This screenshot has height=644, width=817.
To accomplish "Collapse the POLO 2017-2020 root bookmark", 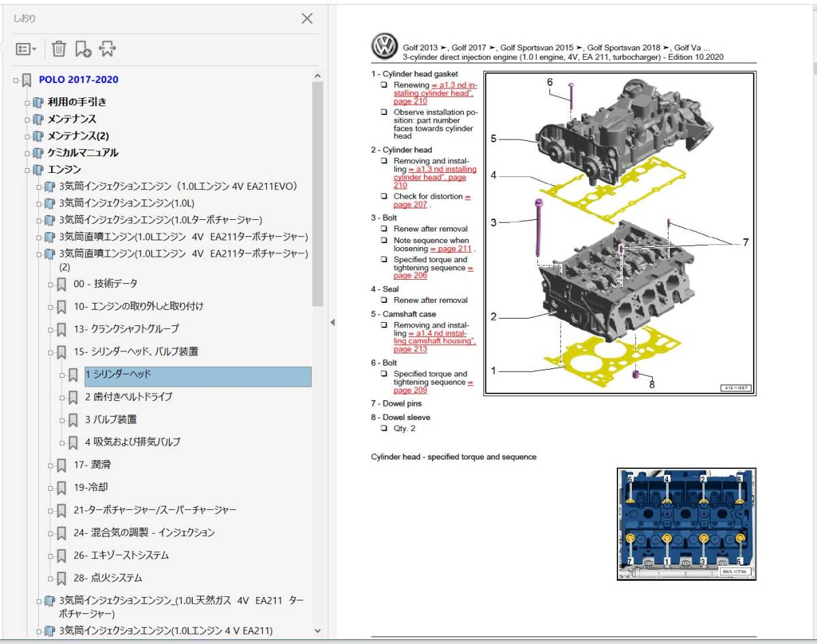I will point(16,80).
